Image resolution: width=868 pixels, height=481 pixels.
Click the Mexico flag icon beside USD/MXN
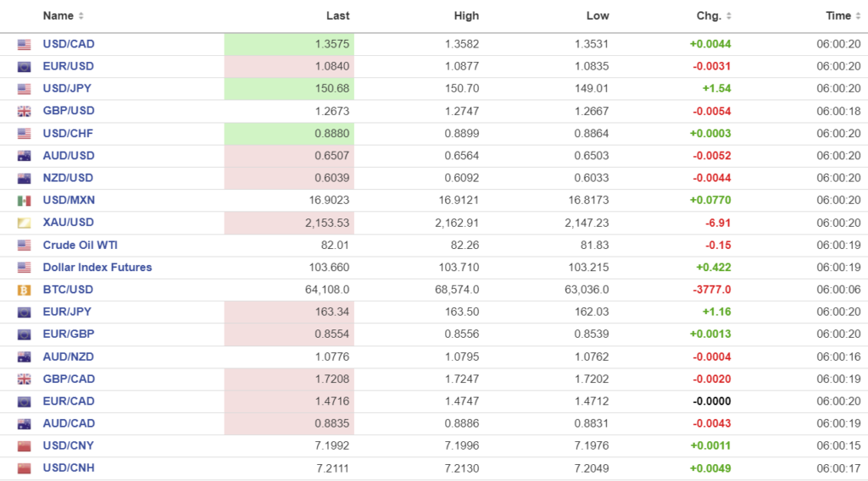tap(24, 201)
